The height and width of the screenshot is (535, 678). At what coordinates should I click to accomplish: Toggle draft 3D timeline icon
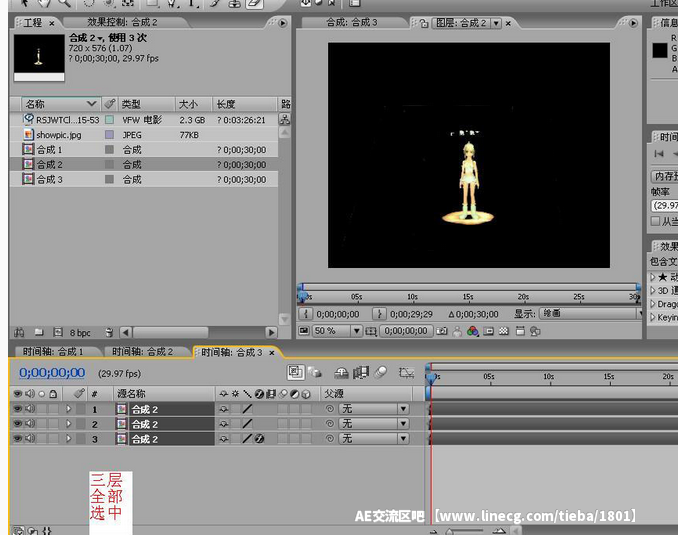[x=315, y=372]
